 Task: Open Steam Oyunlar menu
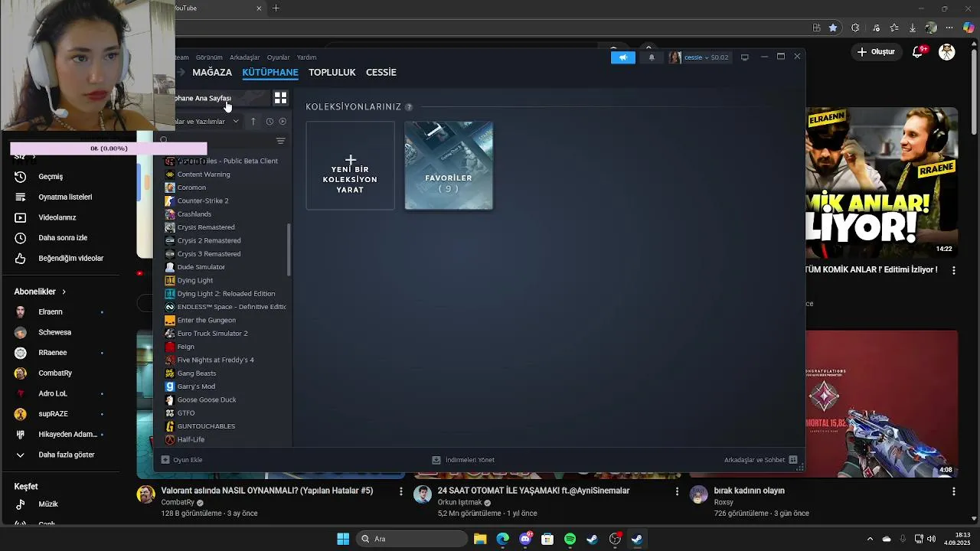point(278,57)
